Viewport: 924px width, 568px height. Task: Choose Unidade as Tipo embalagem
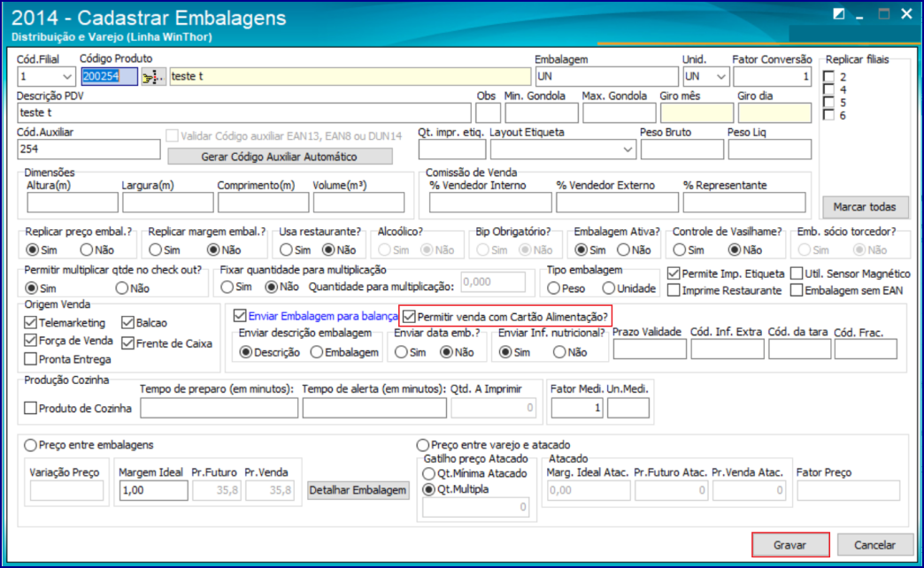pos(609,288)
